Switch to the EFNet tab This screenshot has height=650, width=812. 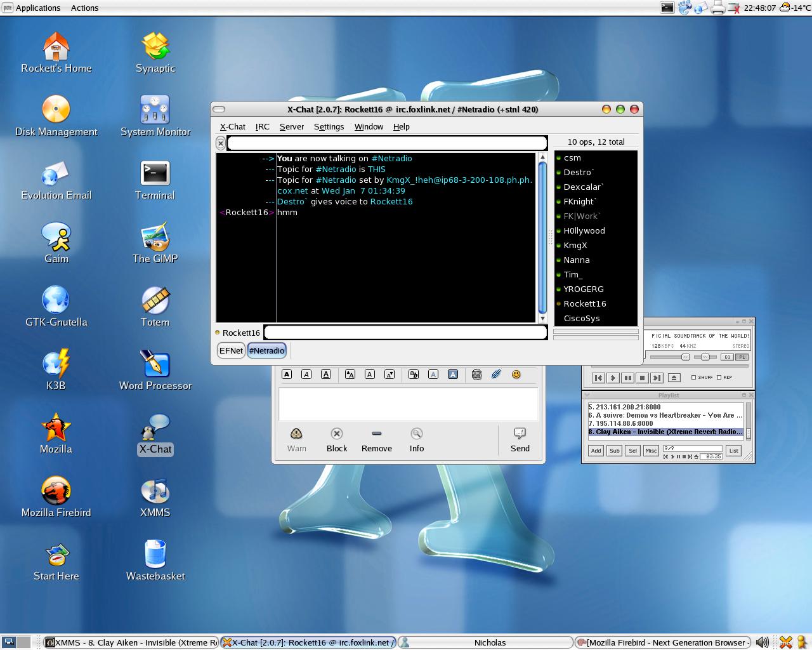pos(231,350)
